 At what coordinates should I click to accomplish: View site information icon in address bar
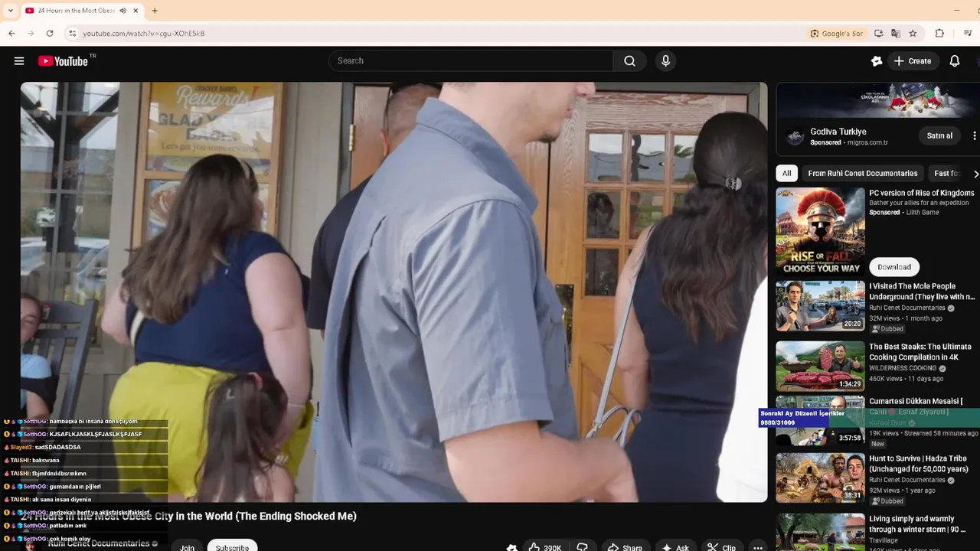click(72, 33)
